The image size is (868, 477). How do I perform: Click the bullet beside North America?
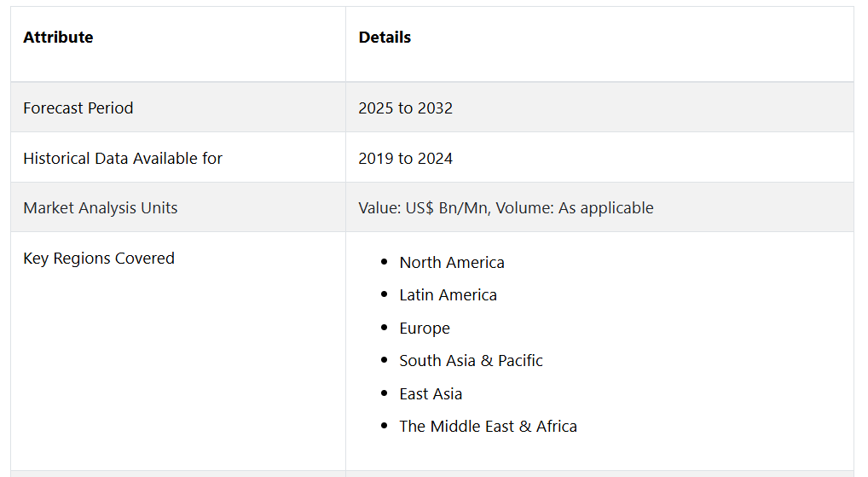pyautogui.click(x=385, y=261)
